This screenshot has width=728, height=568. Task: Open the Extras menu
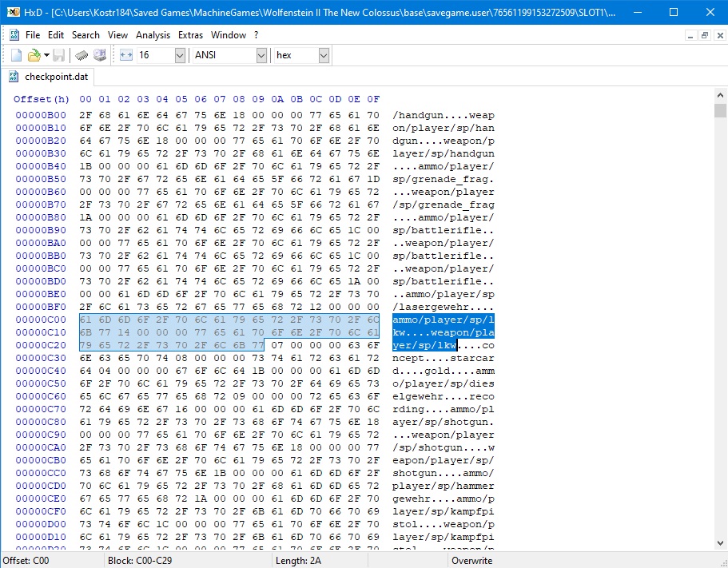[x=190, y=35]
